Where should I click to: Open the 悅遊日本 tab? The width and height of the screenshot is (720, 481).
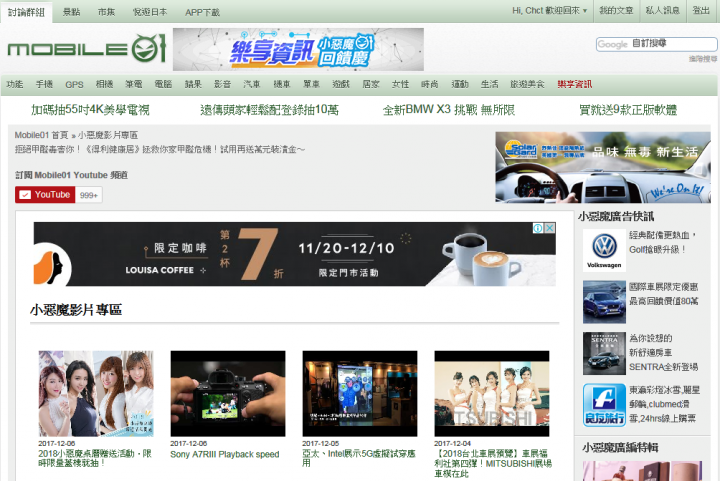pos(150,12)
